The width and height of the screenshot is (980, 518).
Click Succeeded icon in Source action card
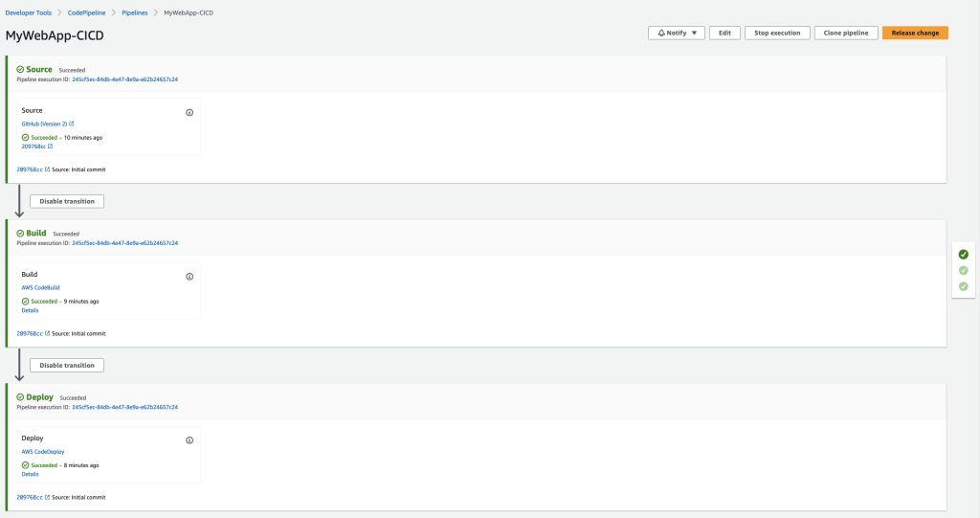(25, 138)
